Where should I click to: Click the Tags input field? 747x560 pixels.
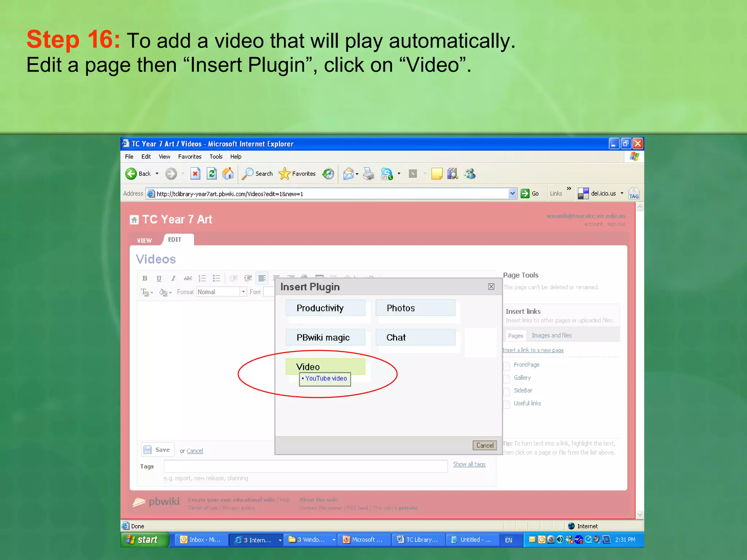click(x=306, y=466)
